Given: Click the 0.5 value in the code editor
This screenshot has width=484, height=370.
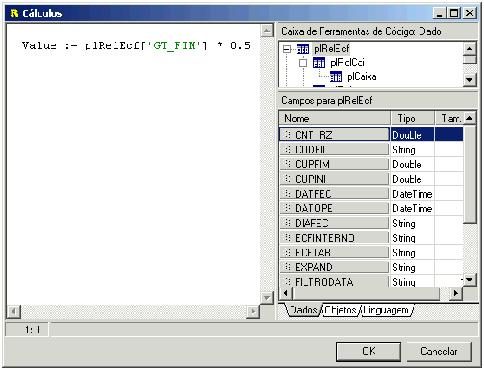Looking at the screenshot, I should [x=240, y=45].
